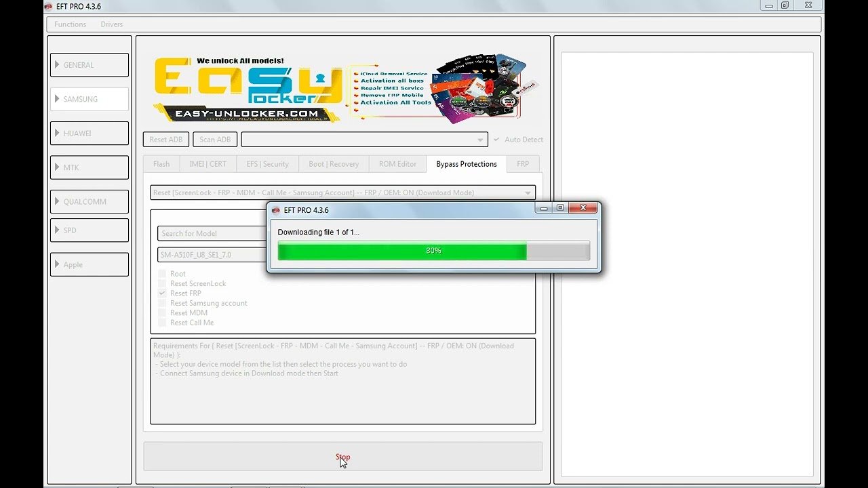Click the main window EFT PRO icon
Viewport: 868px width, 488px height.
[x=48, y=6]
